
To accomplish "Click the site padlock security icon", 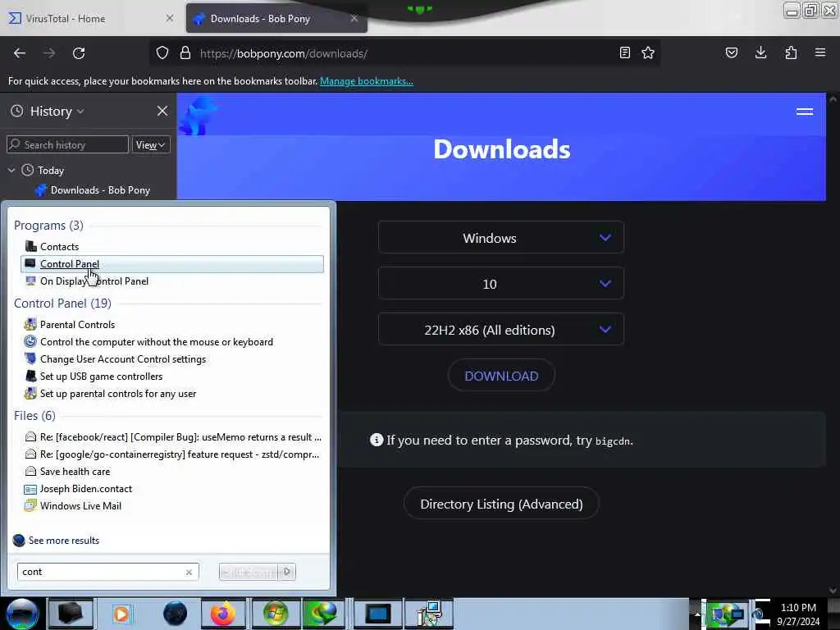I will (x=185, y=53).
